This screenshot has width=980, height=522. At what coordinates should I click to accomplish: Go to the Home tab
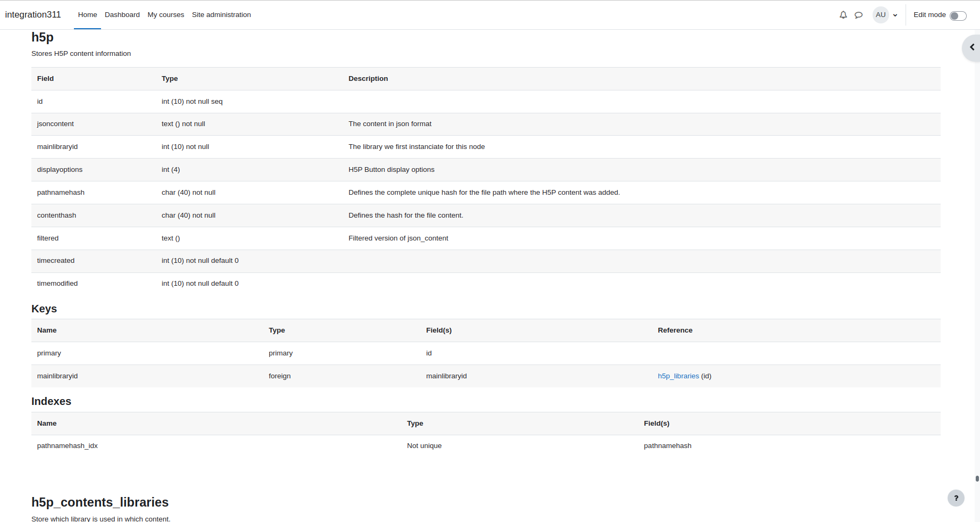tap(87, 15)
